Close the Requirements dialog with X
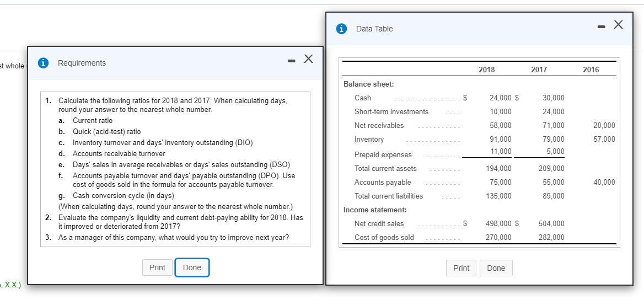 (308, 59)
